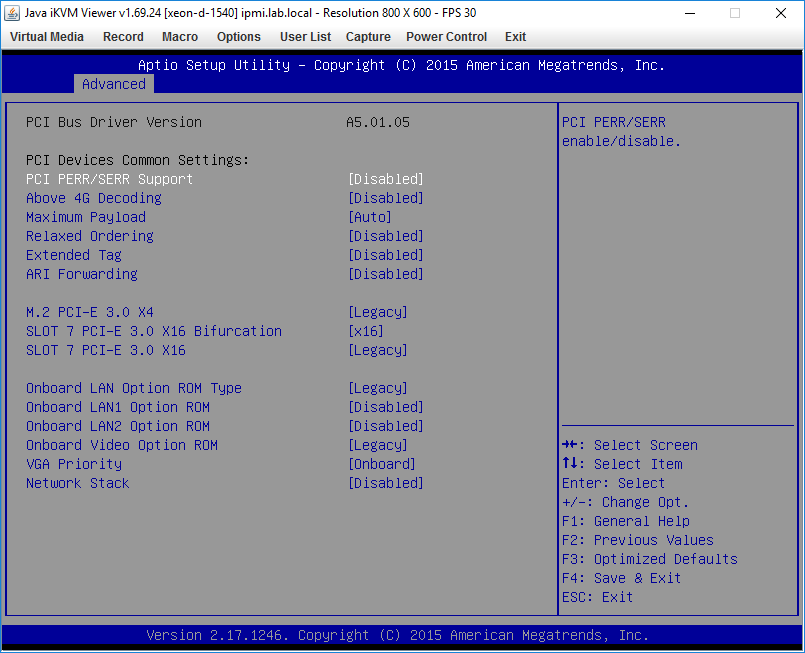Image resolution: width=805 pixels, height=653 pixels.
Task: Click the 'F3: Optimized Defaults' hint
Action: point(650,559)
